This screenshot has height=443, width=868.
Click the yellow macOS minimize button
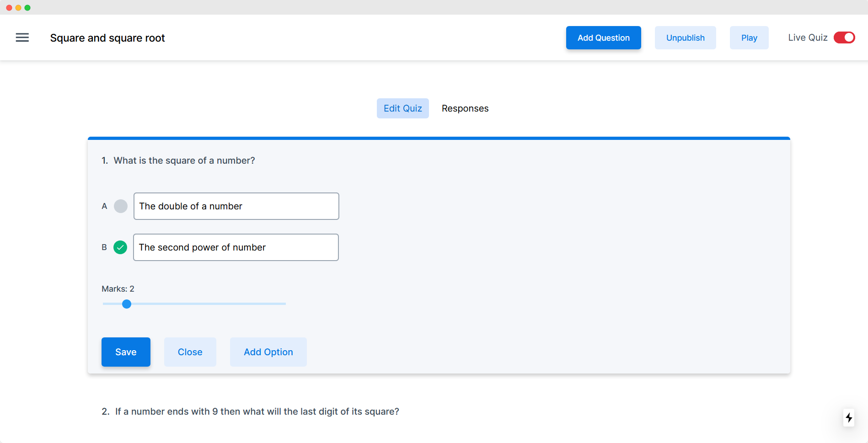[x=18, y=8]
